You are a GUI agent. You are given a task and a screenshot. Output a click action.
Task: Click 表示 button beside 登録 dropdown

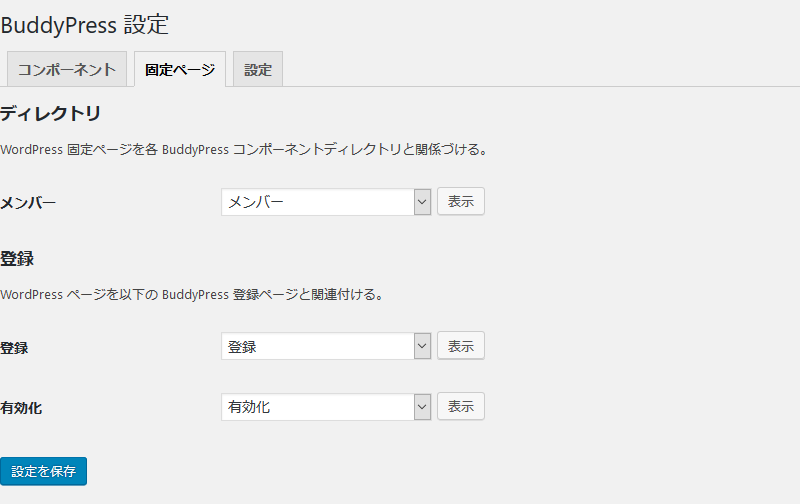coord(461,346)
